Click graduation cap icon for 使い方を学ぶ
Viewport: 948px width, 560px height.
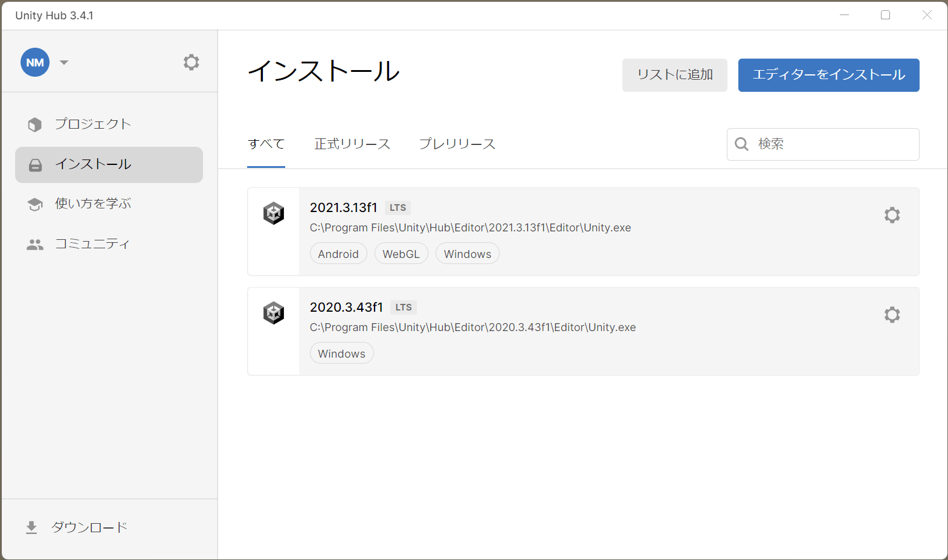tap(35, 205)
